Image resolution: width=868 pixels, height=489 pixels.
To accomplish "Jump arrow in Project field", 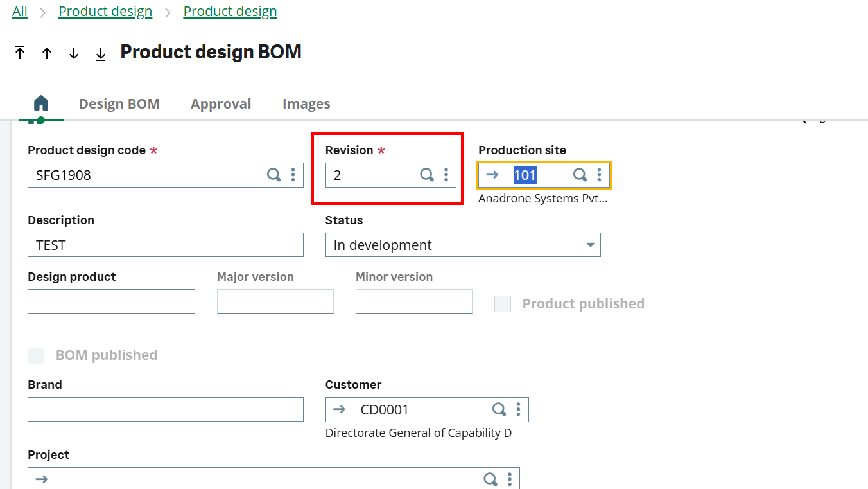I will point(42,479).
